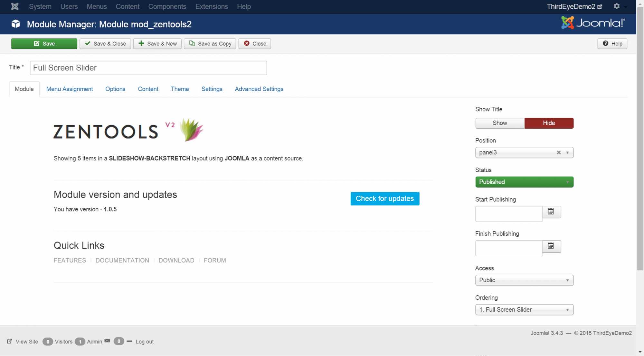Click the scrollbar down arrow
This screenshot has height=356, width=644.
(640, 352)
